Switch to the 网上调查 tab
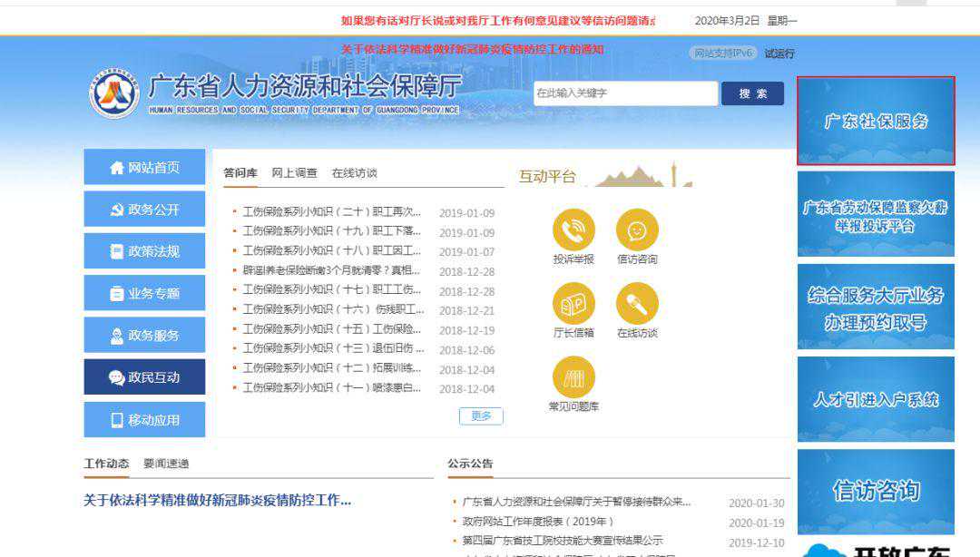 coord(294,172)
